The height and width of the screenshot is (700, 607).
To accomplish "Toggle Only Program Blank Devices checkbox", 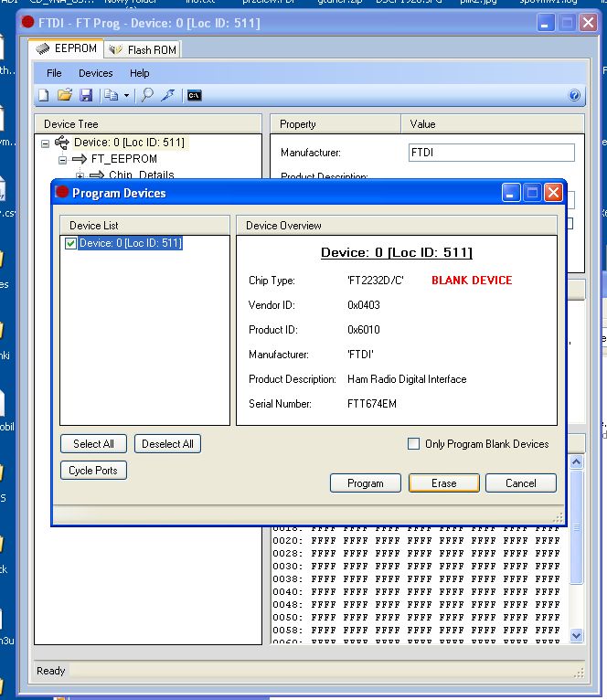I will [x=413, y=444].
